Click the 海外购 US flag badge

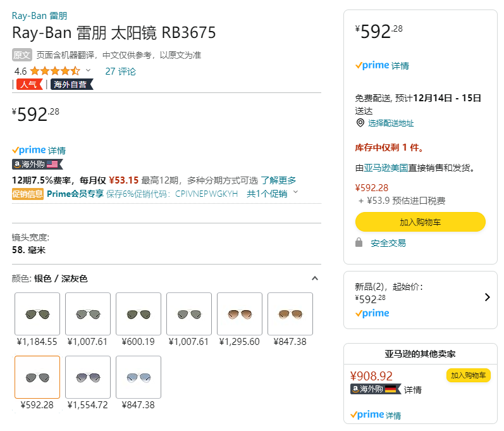(x=37, y=165)
